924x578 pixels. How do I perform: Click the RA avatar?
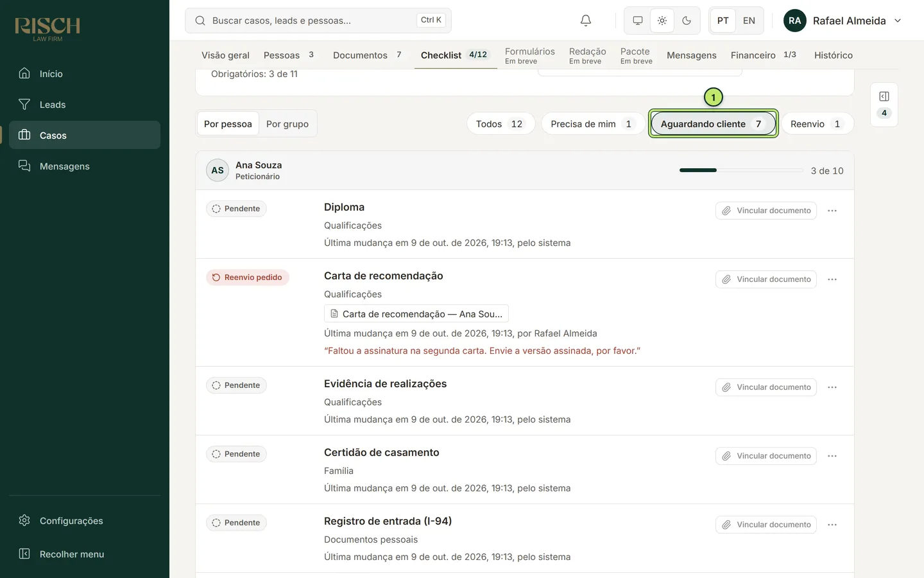(795, 21)
